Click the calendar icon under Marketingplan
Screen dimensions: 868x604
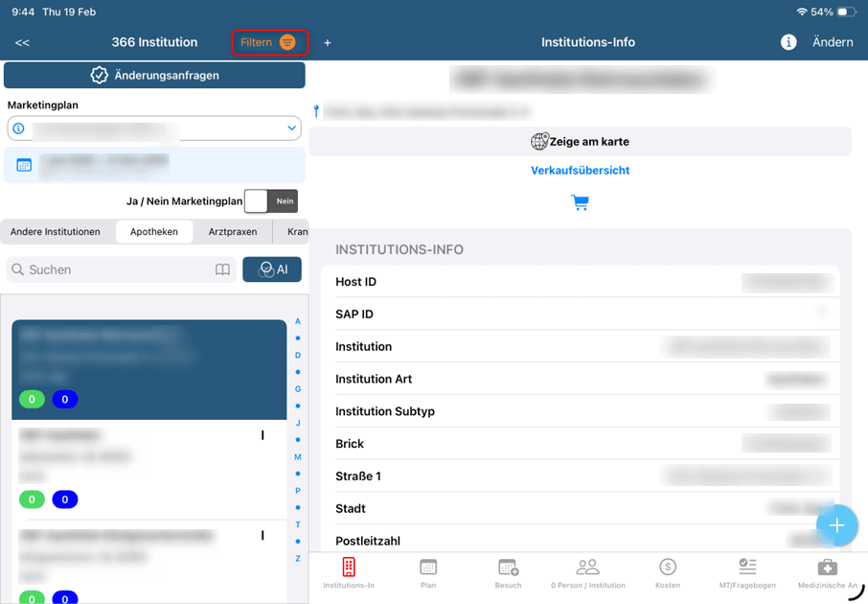(25, 165)
